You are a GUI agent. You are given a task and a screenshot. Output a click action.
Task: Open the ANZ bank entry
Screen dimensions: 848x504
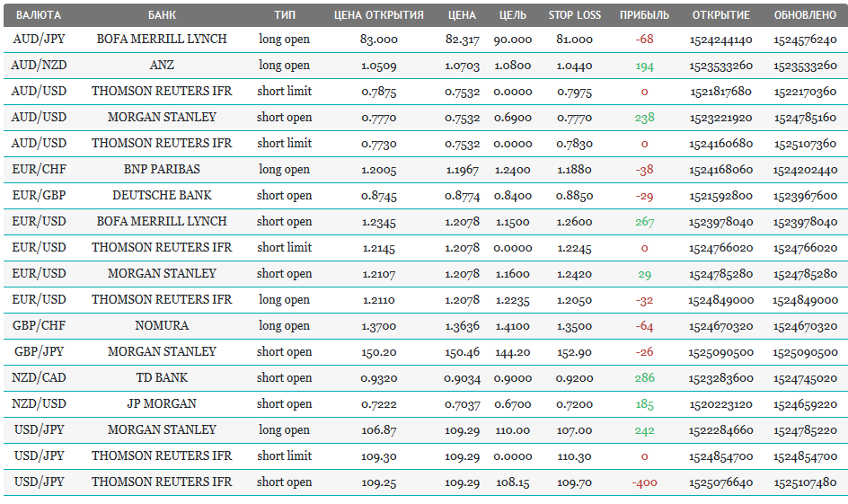click(x=162, y=66)
